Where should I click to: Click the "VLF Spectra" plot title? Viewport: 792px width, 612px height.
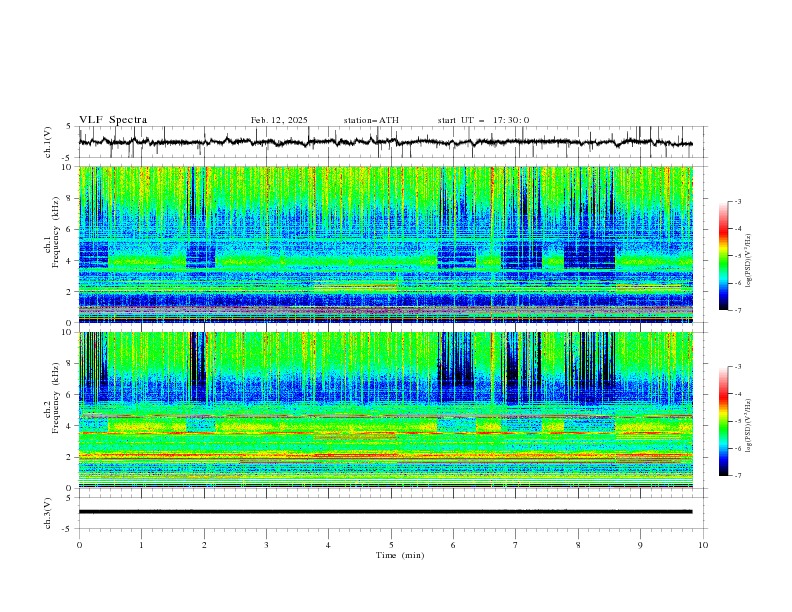(113, 120)
